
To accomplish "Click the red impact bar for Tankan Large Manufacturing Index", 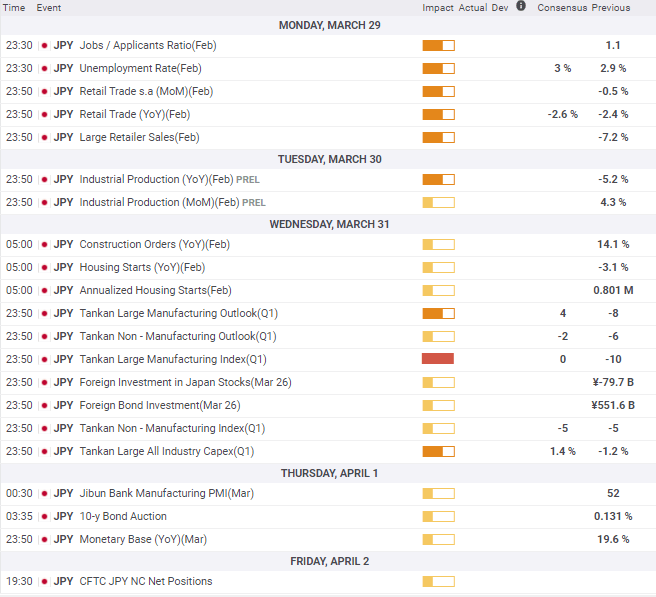I will tap(438, 359).
